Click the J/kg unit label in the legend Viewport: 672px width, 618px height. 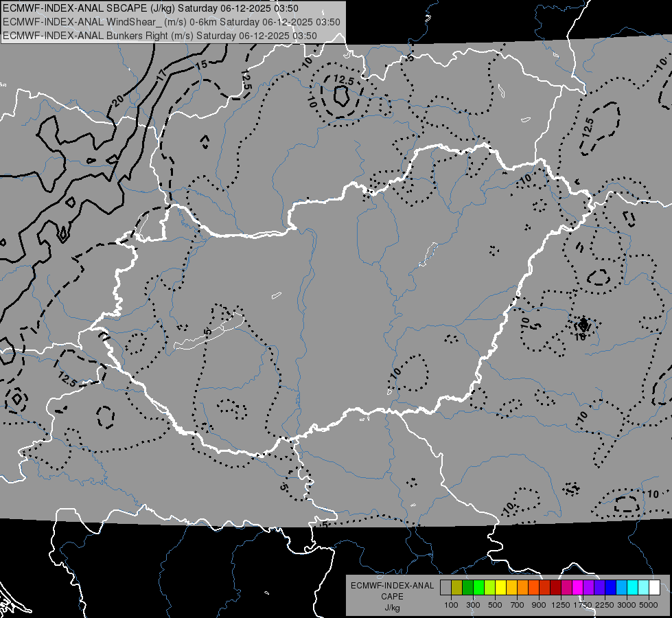click(392, 608)
